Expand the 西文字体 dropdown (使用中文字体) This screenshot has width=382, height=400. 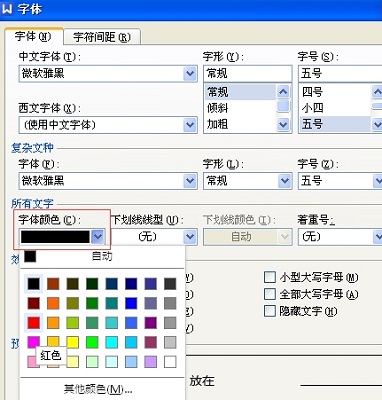click(x=190, y=125)
